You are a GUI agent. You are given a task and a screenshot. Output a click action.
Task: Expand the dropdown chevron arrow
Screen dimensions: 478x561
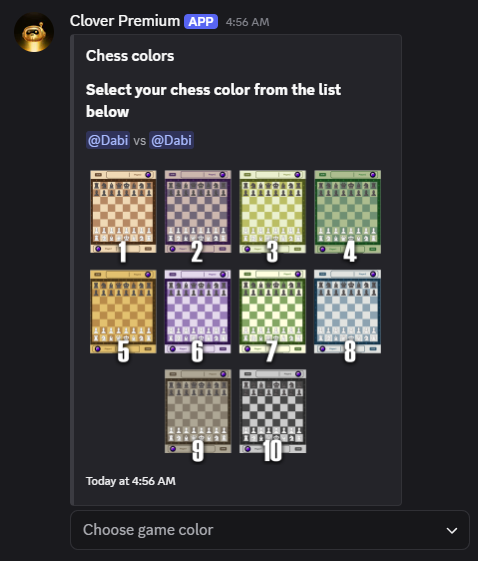[x=452, y=530]
